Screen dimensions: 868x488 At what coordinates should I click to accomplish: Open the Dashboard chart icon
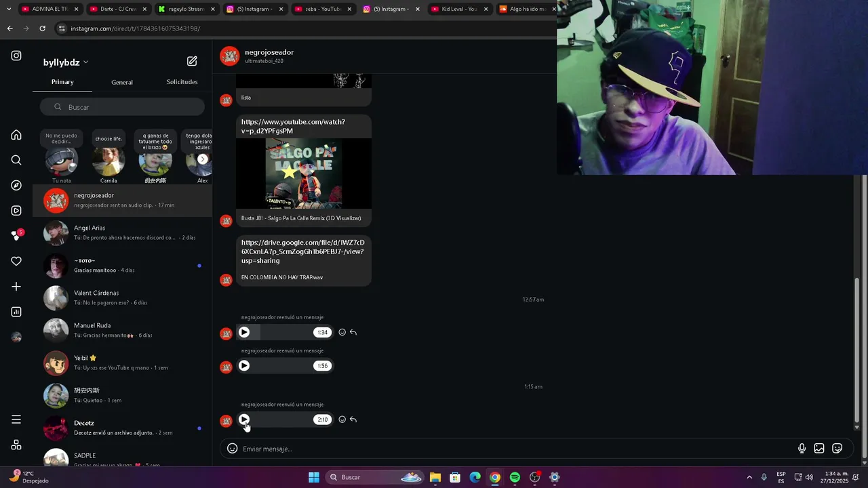pos(16,312)
